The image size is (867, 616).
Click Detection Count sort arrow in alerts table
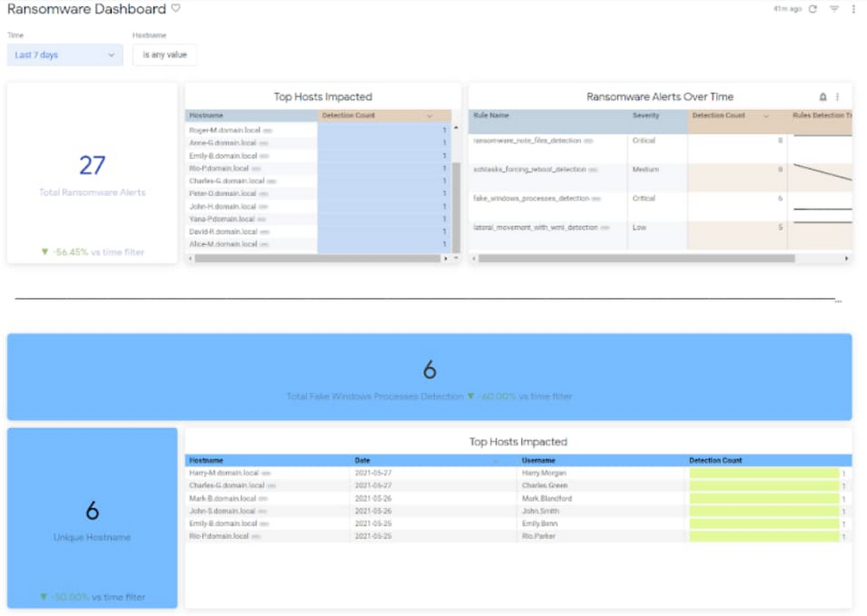(x=766, y=115)
